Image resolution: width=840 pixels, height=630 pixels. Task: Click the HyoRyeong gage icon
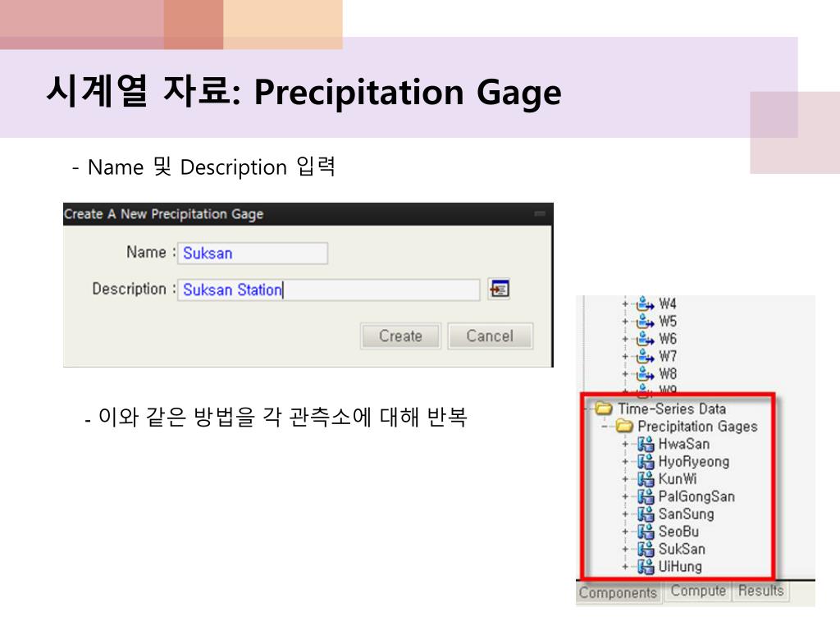(x=646, y=462)
